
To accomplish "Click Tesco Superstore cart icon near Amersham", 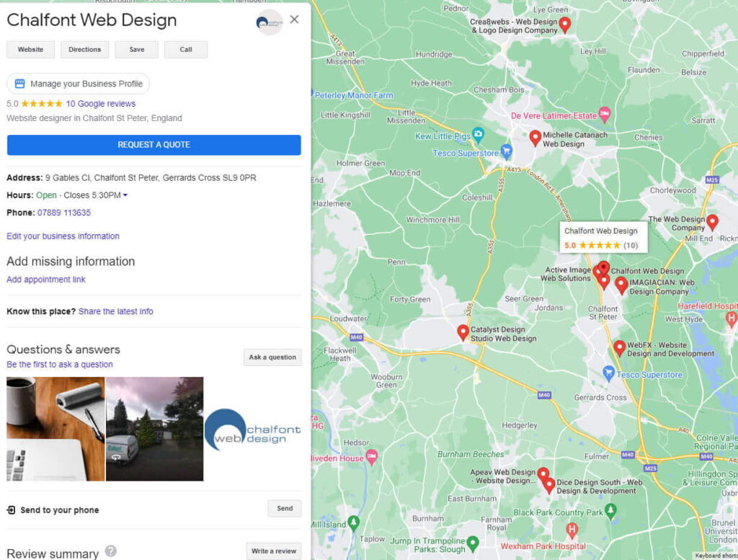I will (x=506, y=151).
